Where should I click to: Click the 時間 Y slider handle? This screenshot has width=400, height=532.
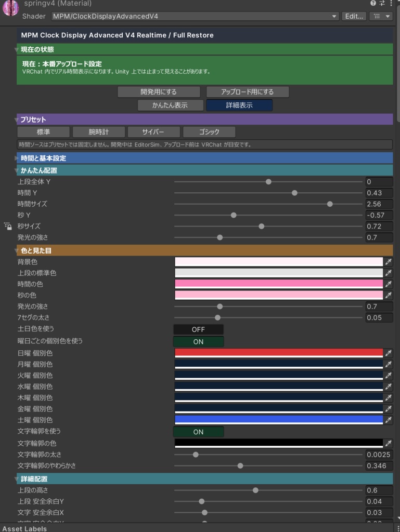[x=294, y=193]
